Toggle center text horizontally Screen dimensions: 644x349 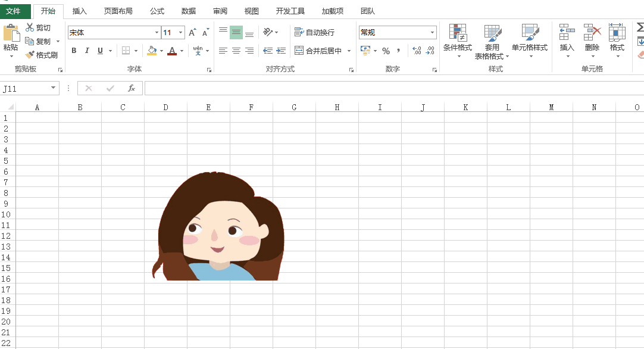tap(236, 51)
